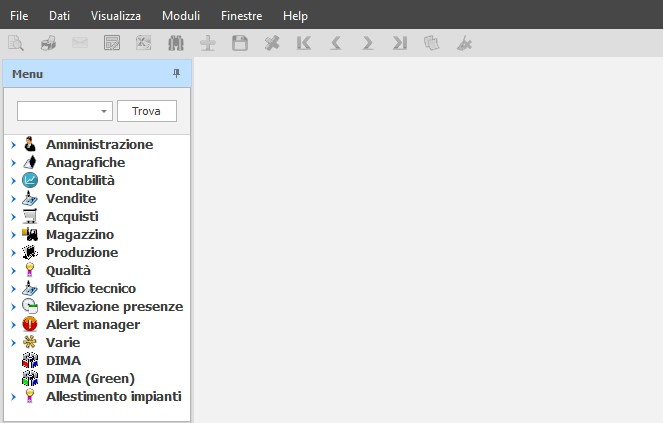Screen dimensions: 663x423
Task: Click the Produzione gear icon
Action: [30, 253]
